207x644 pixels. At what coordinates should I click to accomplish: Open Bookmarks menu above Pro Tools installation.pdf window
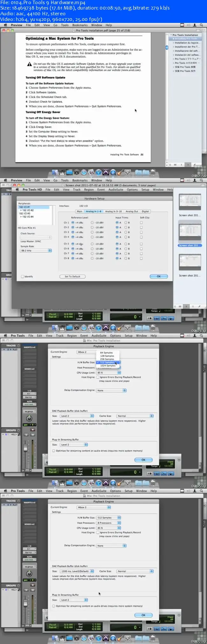click(80, 25)
